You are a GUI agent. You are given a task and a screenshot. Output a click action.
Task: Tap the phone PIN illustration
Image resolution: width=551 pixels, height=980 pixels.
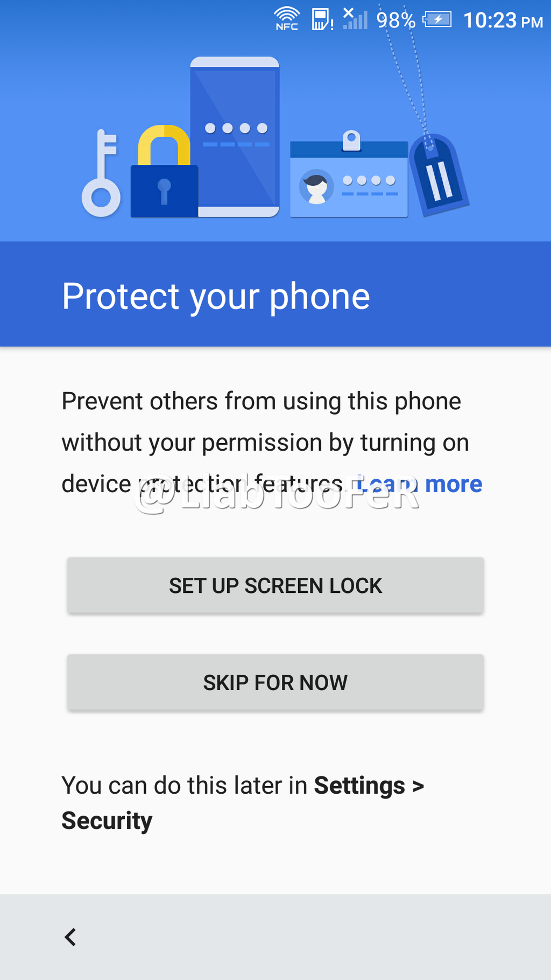(235, 137)
